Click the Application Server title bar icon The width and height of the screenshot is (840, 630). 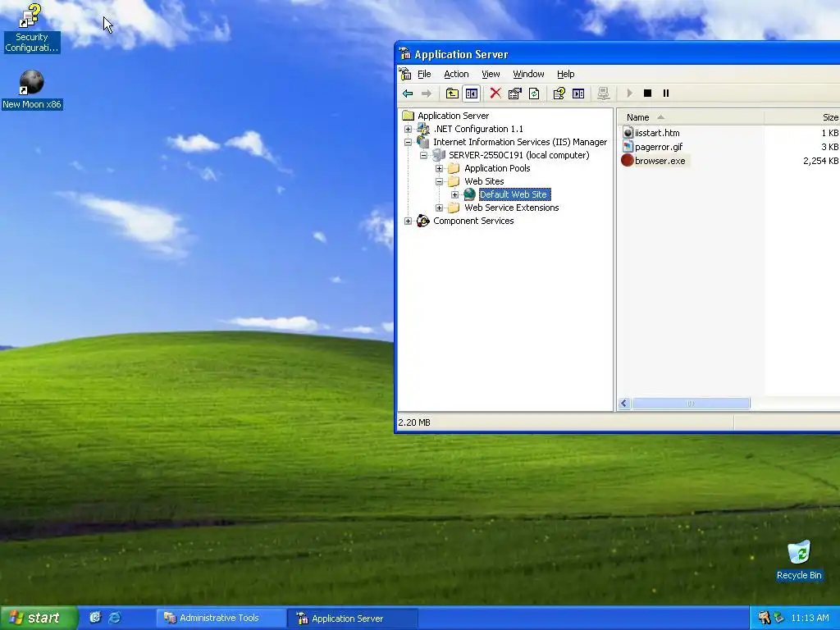point(405,53)
